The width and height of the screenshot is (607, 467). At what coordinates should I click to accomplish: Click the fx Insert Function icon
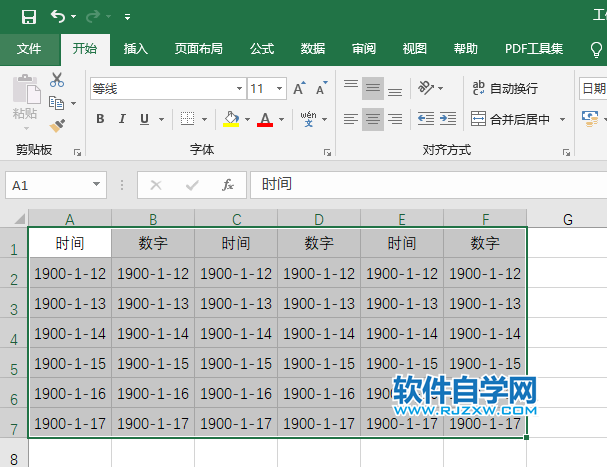228,185
